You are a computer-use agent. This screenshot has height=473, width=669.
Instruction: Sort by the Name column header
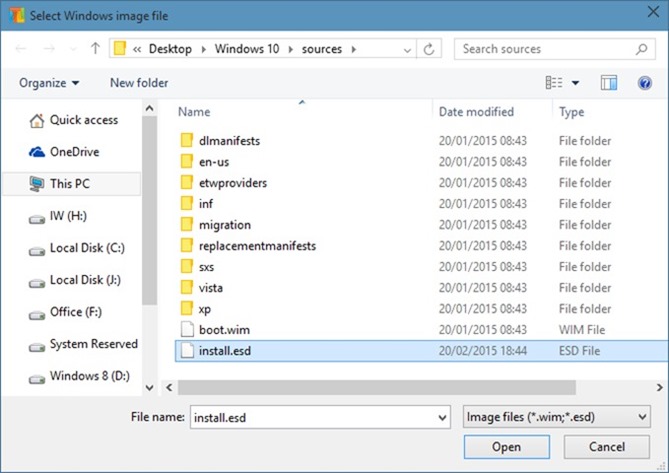(194, 112)
